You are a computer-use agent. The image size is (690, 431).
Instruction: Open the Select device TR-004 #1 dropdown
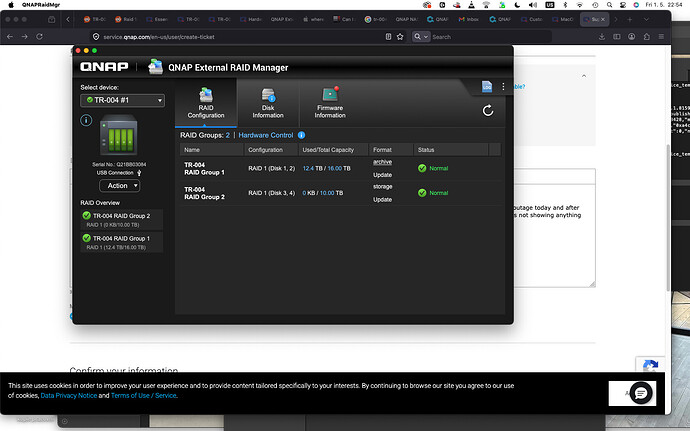coord(122,100)
